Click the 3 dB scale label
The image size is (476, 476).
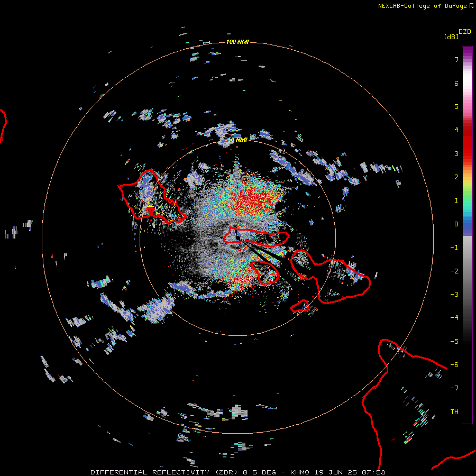click(456, 153)
